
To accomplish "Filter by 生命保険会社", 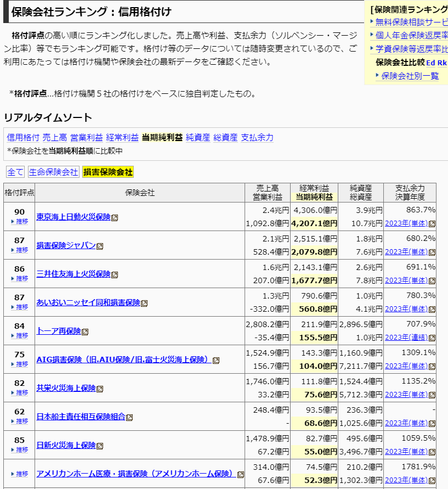I will pyautogui.click(x=54, y=172).
